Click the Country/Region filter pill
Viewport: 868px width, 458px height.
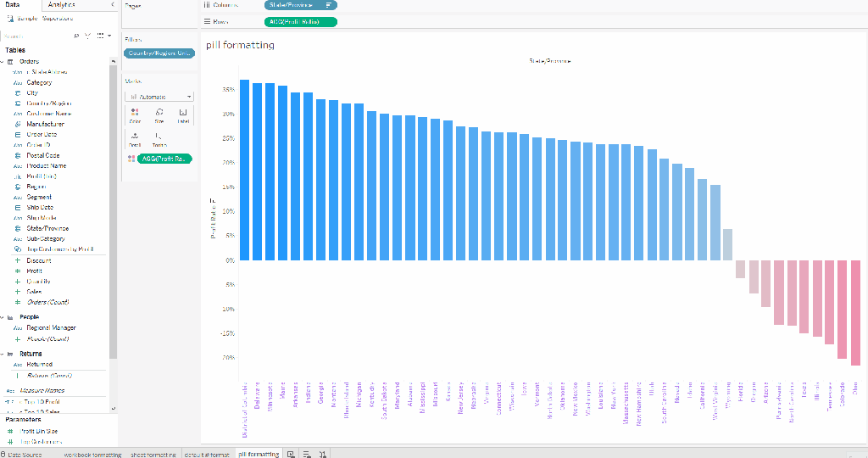[x=159, y=53]
